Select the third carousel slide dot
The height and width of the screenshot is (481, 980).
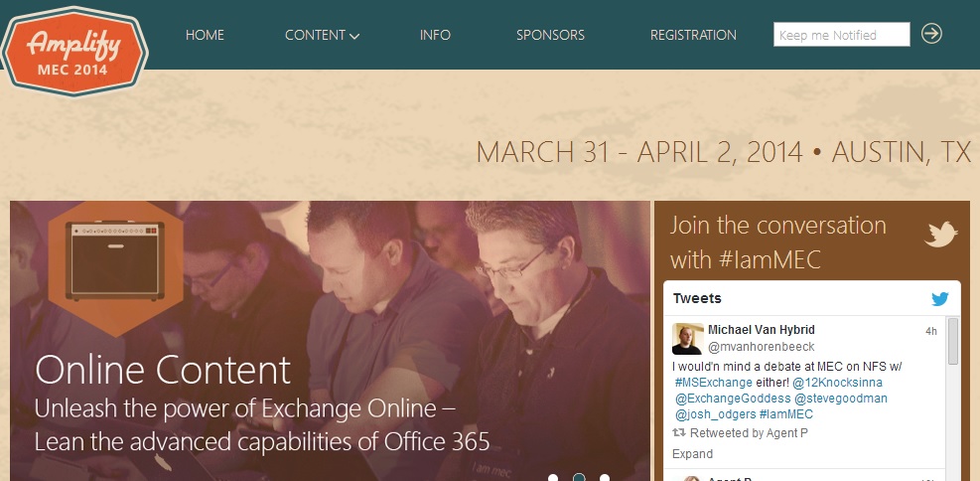pyautogui.click(x=605, y=478)
